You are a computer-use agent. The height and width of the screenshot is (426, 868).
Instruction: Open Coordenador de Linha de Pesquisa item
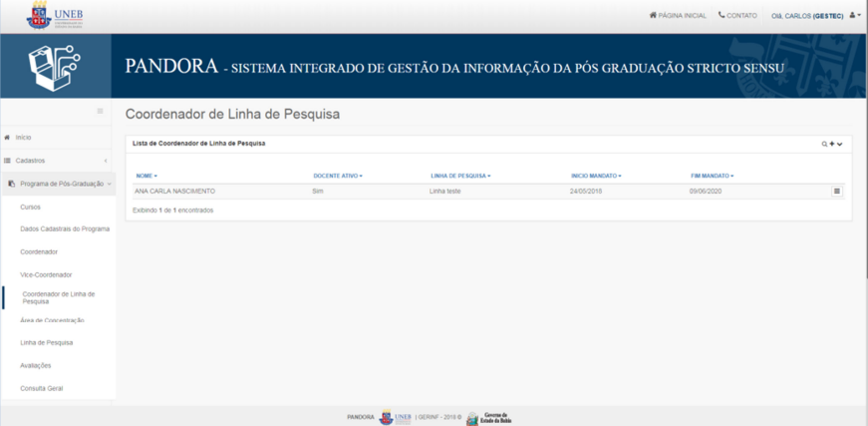(x=59, y=298)
